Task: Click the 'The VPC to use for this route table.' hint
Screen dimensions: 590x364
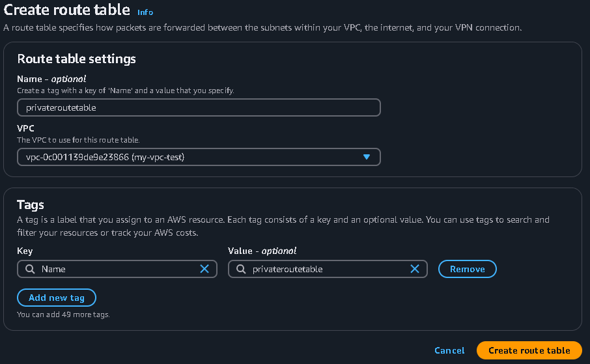Action: (x=78, y=140)
